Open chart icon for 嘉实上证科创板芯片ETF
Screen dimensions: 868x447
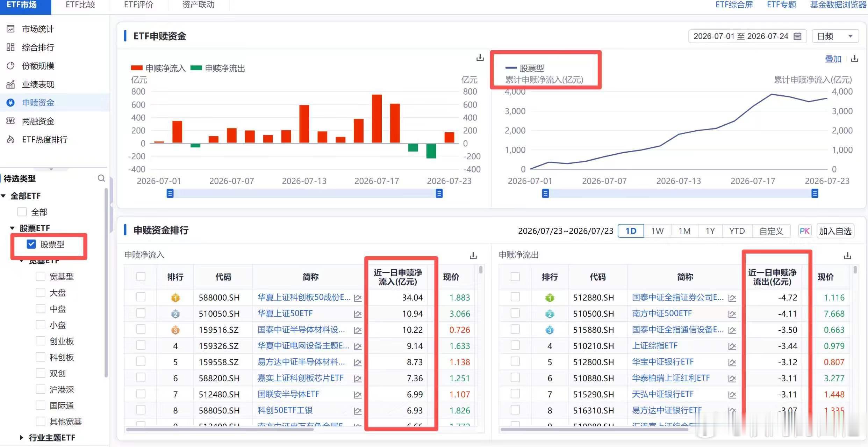coord(358,379)
